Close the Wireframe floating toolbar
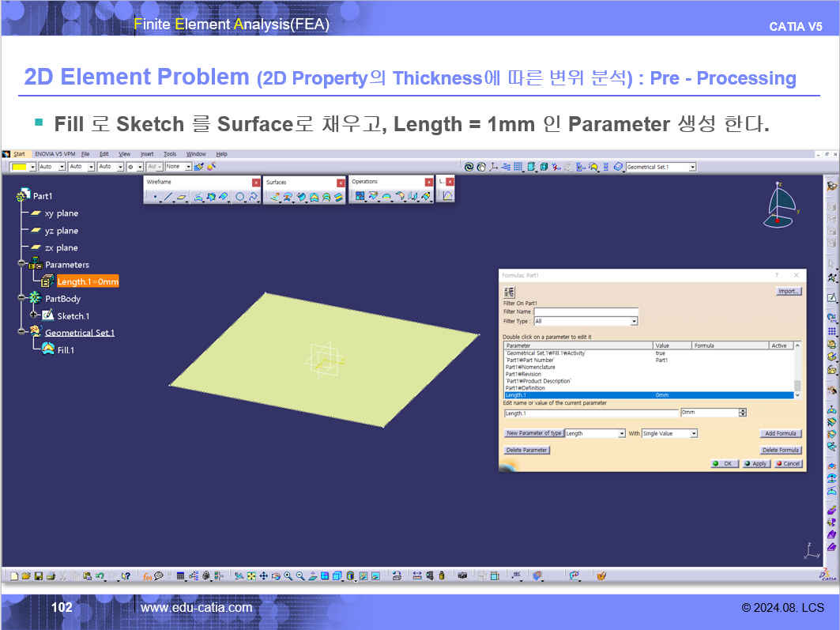840x630 pixels. 255,183
